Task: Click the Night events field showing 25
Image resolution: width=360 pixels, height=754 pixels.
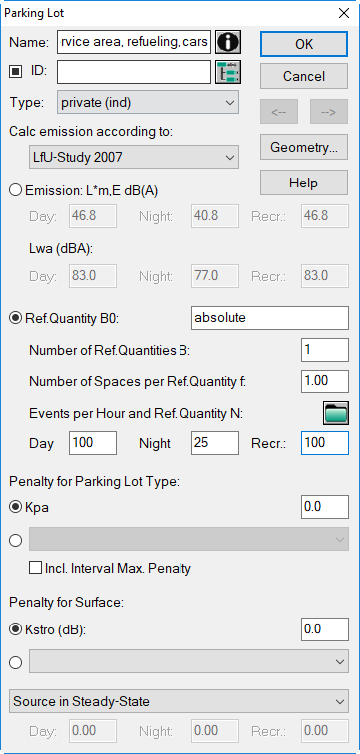Action: 215,442
